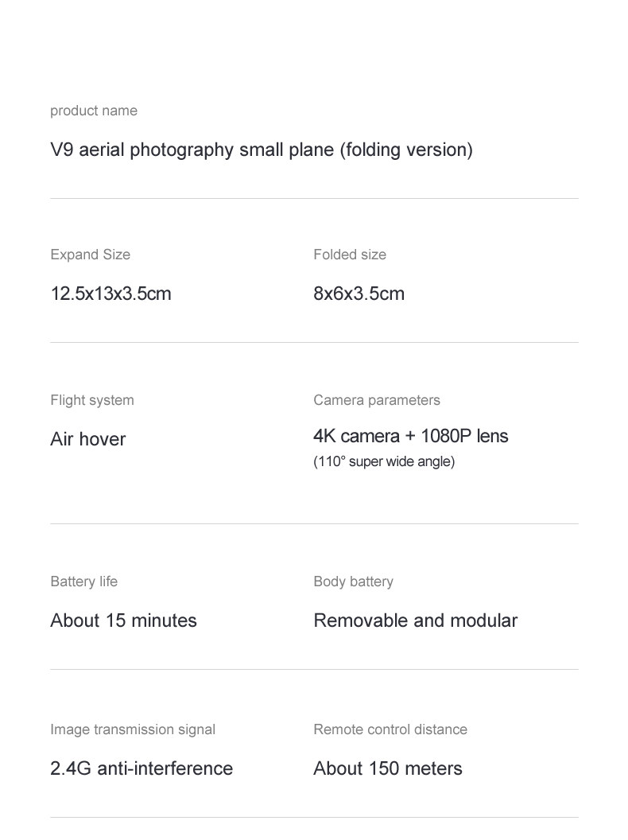Viewport: 628px width, 840px height.
Task: Click the divider line under the product title
Action: [314, 199]
